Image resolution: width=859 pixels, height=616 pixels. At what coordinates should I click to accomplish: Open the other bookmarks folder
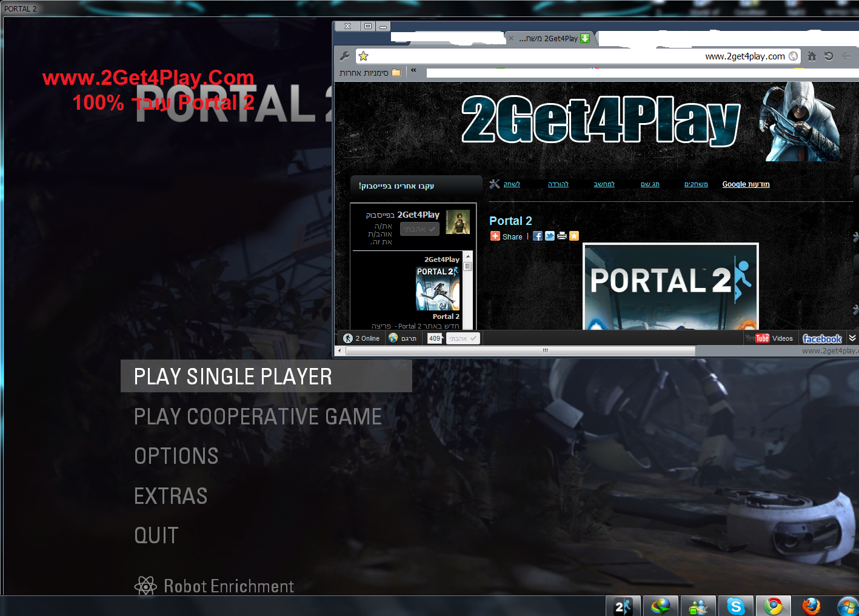(x=370, y=73)
